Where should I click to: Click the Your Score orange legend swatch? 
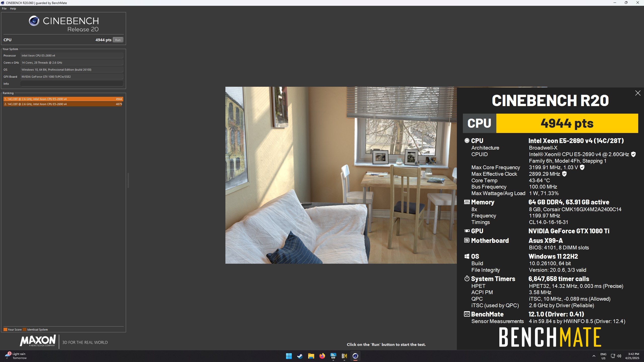[x=5, y=330]
